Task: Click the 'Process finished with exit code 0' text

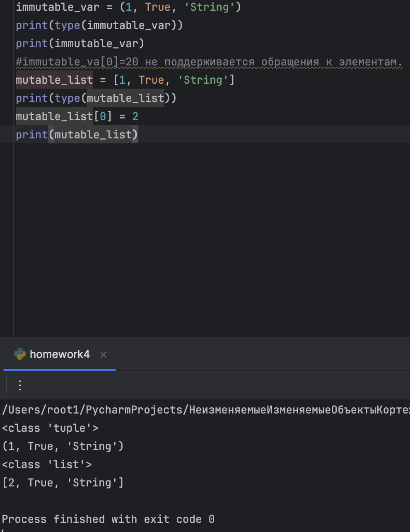Action: (108, 519)
